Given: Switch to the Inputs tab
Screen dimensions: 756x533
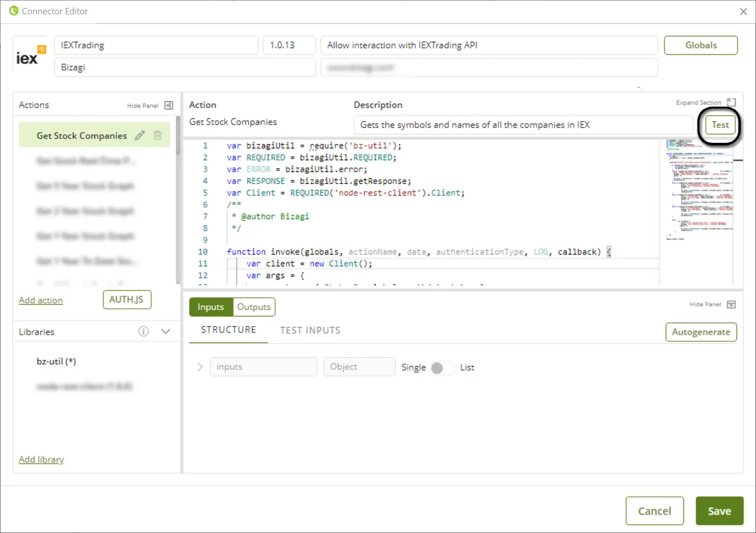Looking at the screenshot, I should click(211, 307).
